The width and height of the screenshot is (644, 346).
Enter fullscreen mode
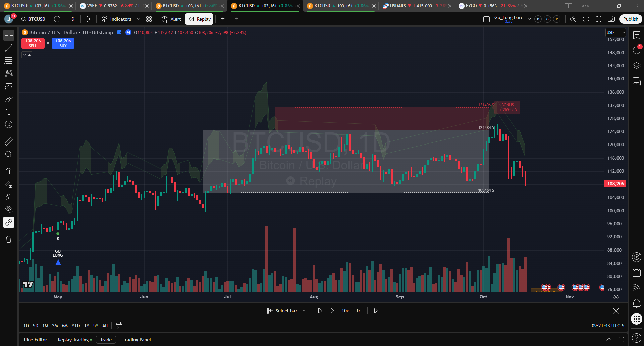(x=599, y=19)
